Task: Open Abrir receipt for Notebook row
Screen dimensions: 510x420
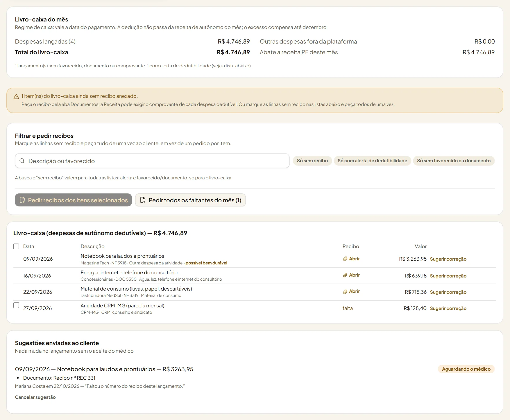Action: tap(351, 259)
